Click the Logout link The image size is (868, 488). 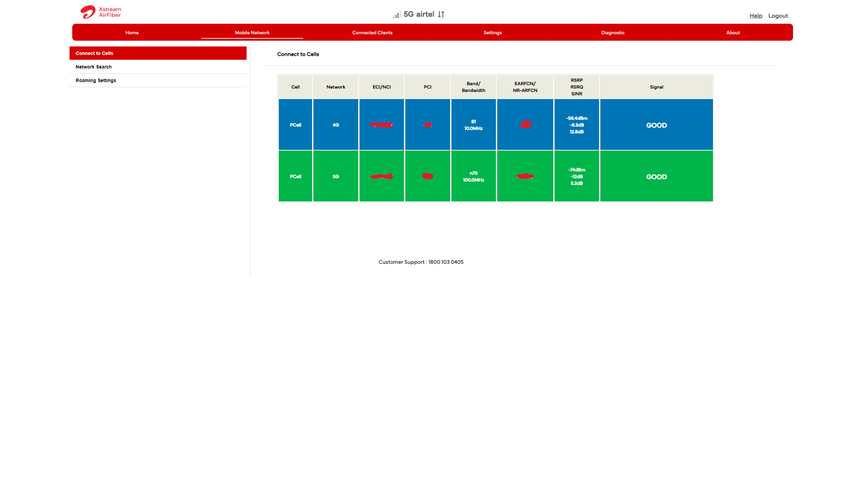[x=778, y=16]
